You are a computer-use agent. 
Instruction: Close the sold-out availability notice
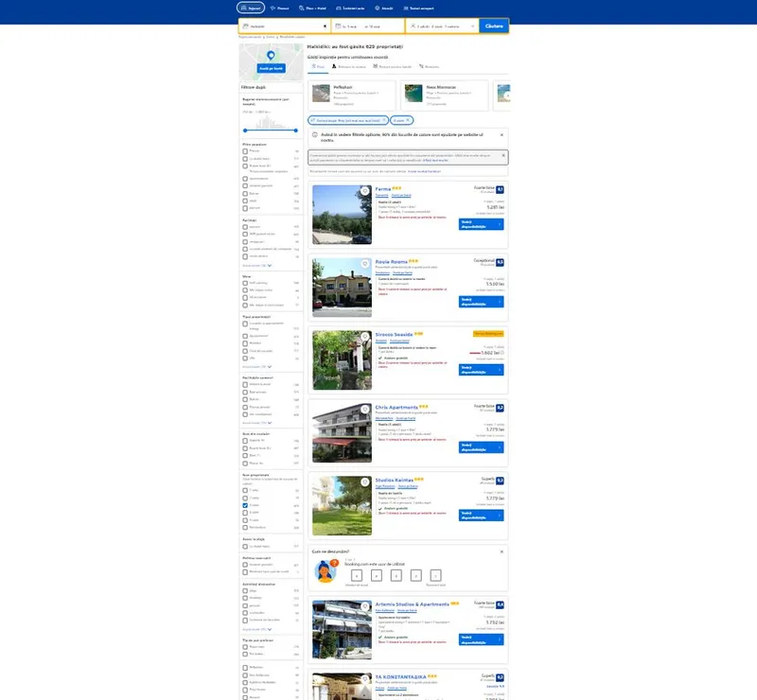point(502,134)
